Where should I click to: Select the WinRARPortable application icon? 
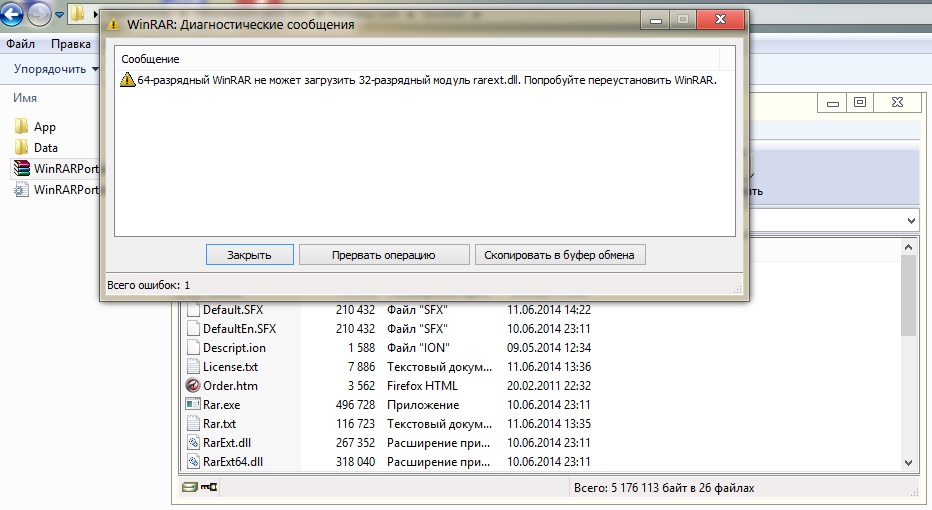tap(22, 168)
